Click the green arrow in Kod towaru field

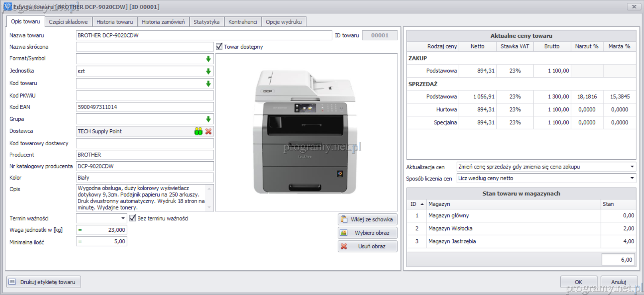click(208, 84)
